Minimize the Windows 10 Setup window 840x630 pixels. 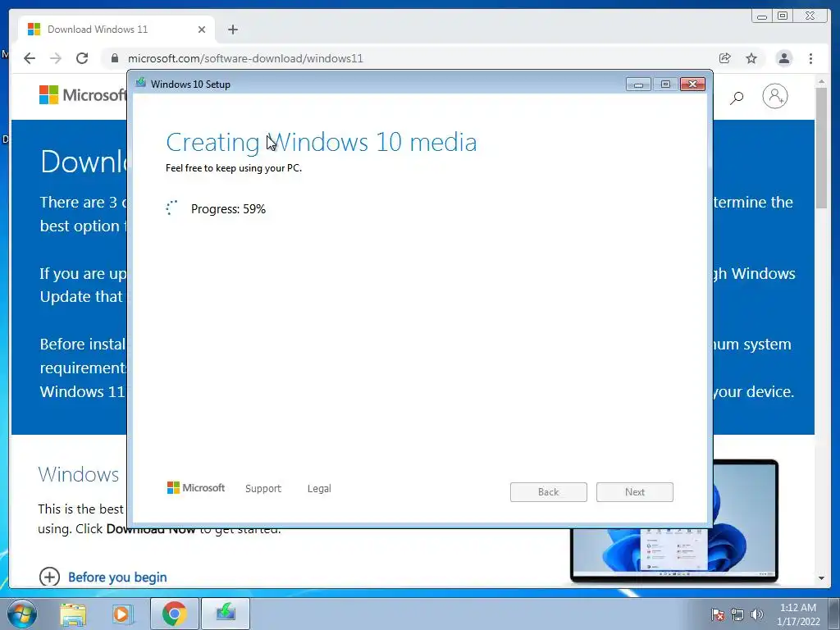pos(638,84)
